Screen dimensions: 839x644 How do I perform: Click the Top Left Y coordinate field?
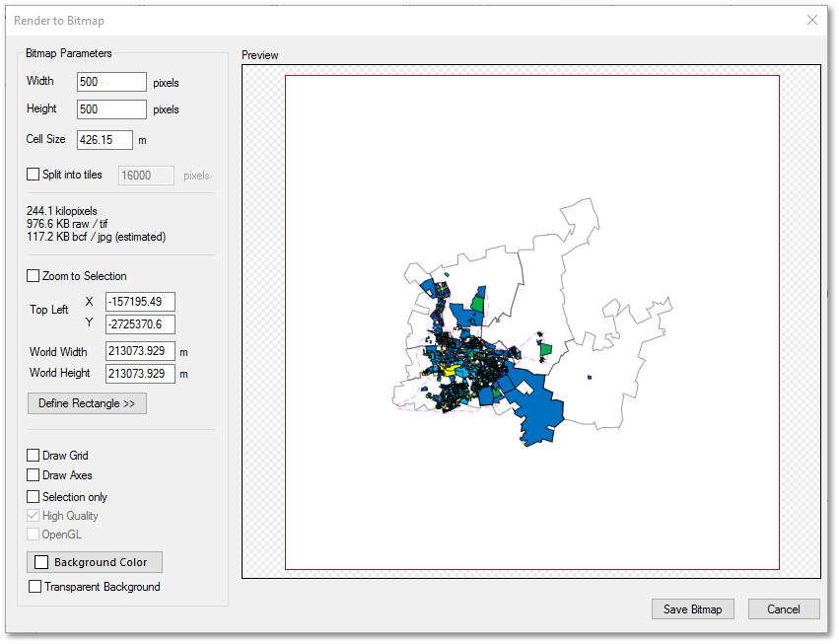coord(140,324)
